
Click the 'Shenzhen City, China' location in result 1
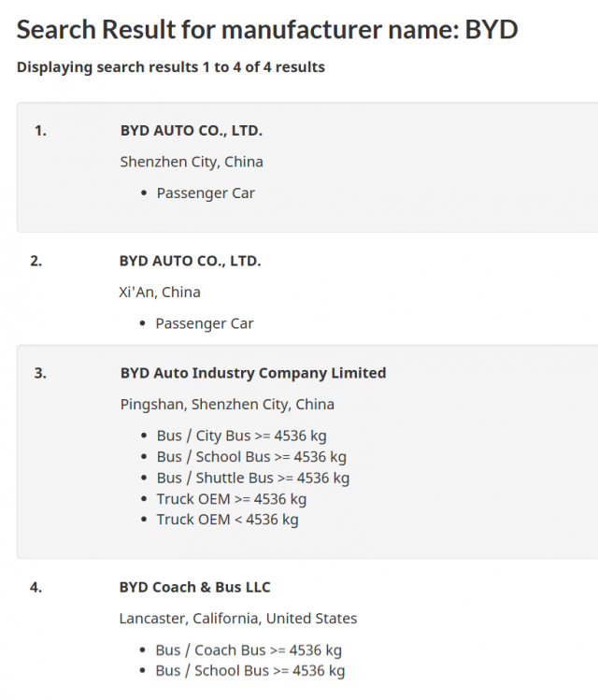point(192,162)
